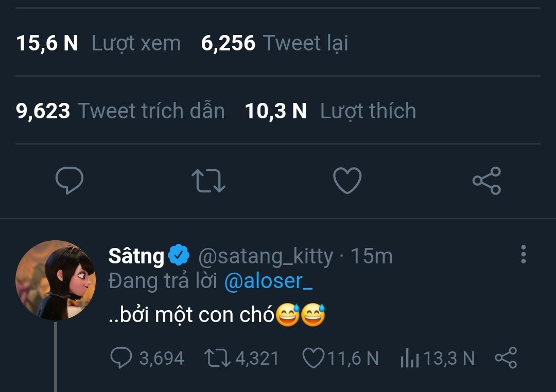The width and height of the screenshot is (556, 392).
Task: Open Sâtng's profile picture
Action: [56, 281]
